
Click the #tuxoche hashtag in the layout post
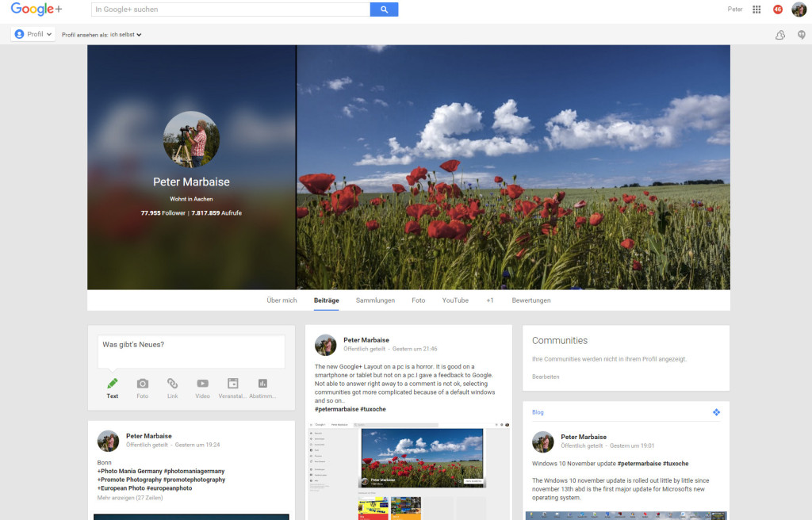[373, 409]
